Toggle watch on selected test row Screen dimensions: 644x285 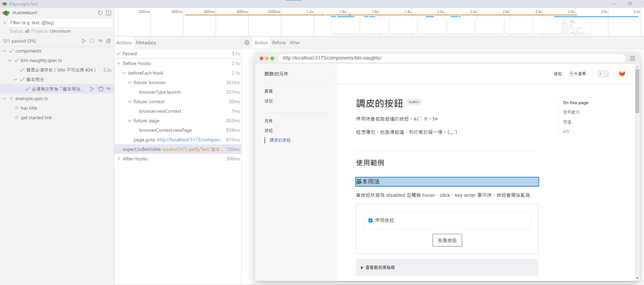pos(109,89)
